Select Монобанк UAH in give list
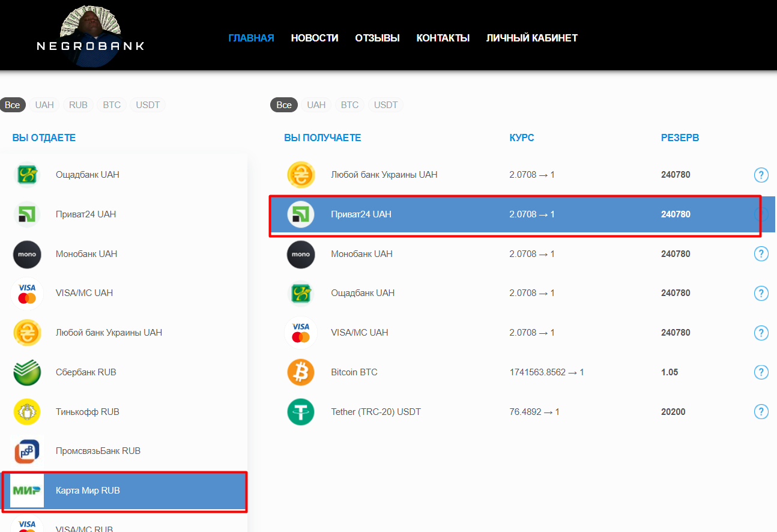777x532 pixels. click(x=124, y=254)
